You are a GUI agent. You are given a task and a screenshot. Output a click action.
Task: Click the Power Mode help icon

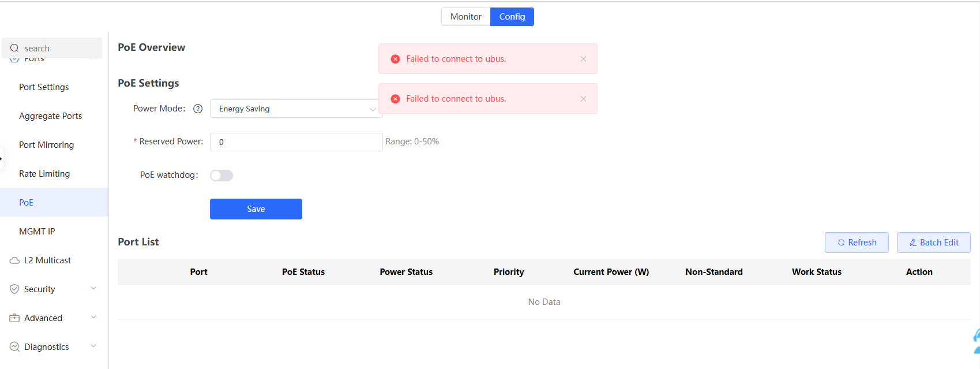pyautogui.click(x=198, y=109)
